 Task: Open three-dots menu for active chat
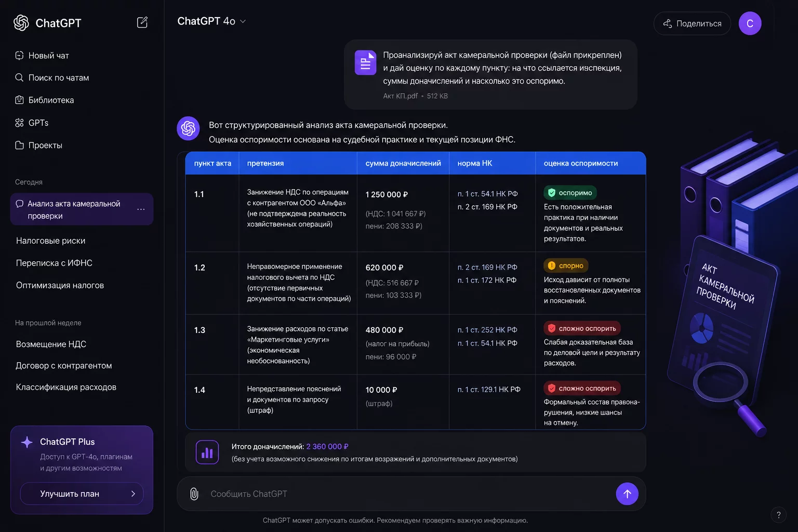click(141, 209)
